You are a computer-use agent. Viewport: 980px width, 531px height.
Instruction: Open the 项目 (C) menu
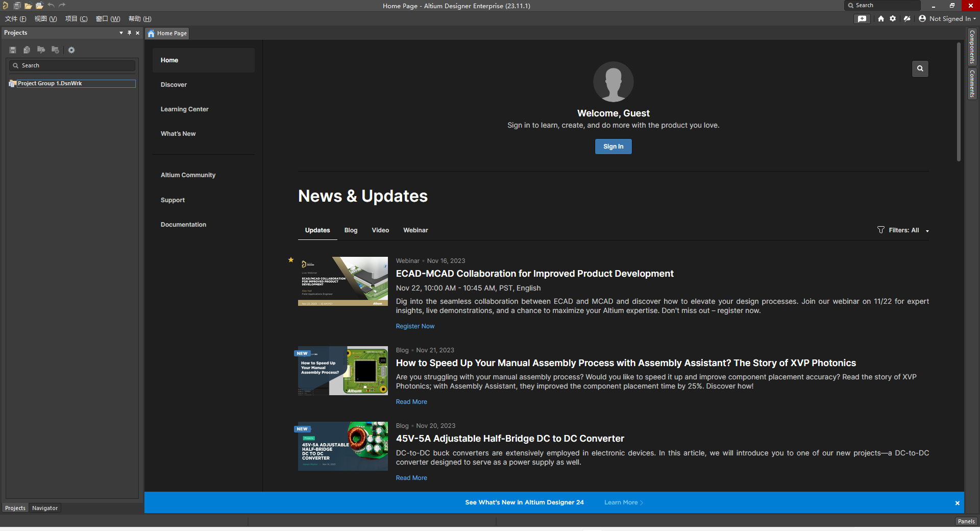click(77, 19)
